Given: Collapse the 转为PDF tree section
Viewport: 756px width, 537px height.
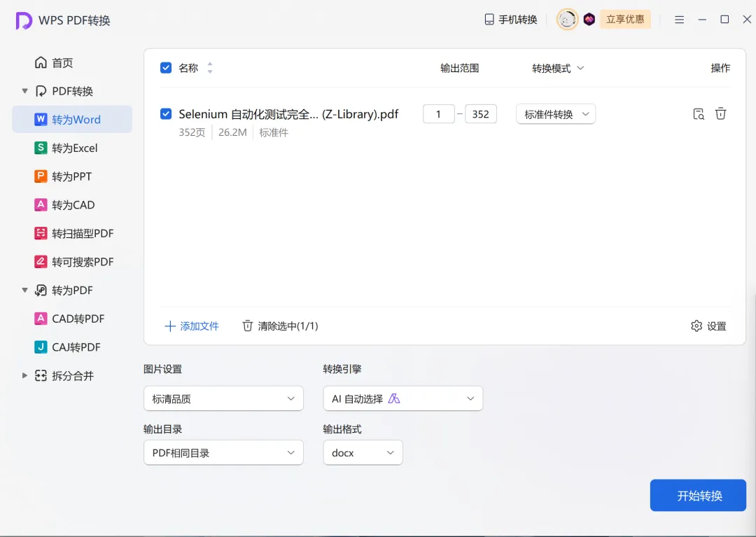Looking at the screenshot, I should click(x=24, y=290).
